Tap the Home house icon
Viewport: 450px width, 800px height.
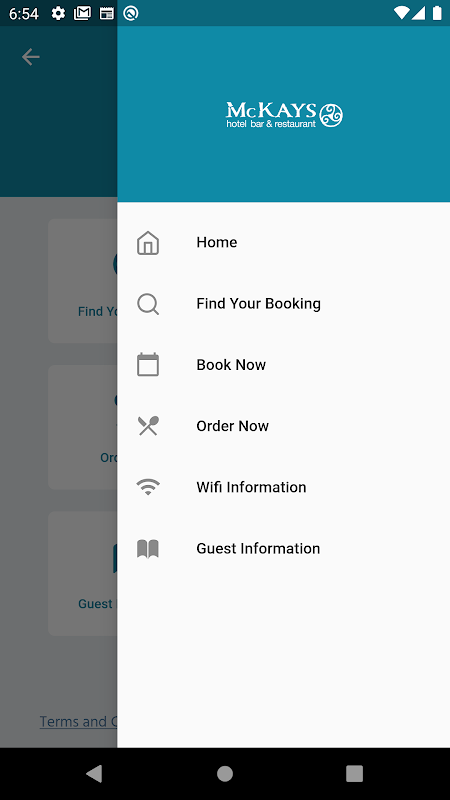click(x=148, y=242)
